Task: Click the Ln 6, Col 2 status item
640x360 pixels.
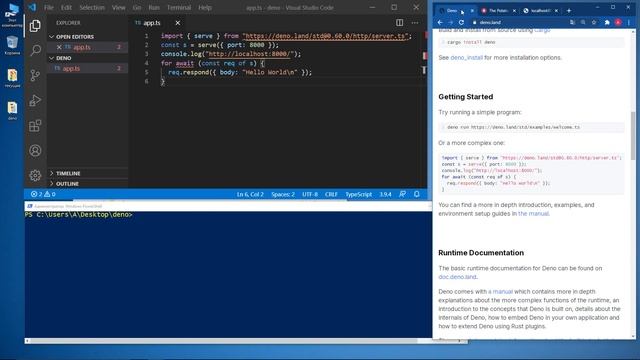Action: [x=250, y=194]
